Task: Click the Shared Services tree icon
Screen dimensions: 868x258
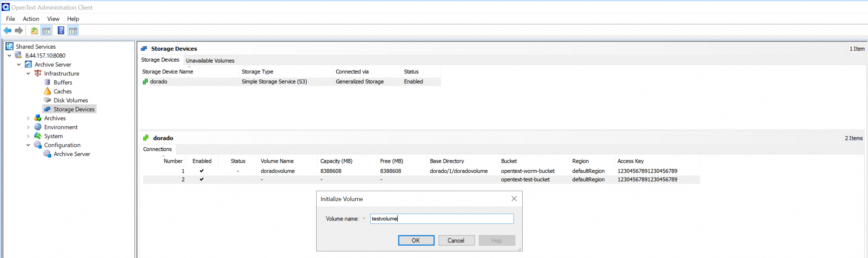Action: click(x=9, y=46)
